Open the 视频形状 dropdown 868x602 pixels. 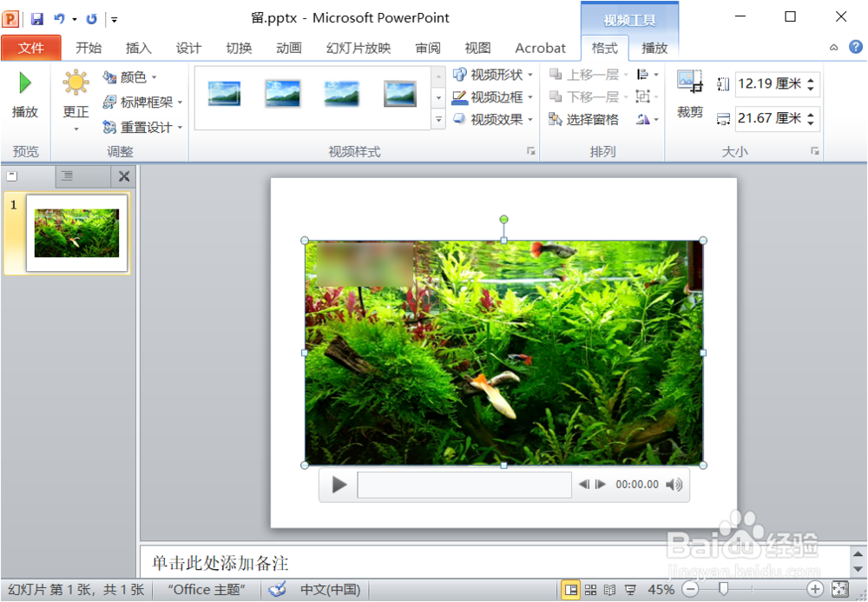tap(493, 74)
